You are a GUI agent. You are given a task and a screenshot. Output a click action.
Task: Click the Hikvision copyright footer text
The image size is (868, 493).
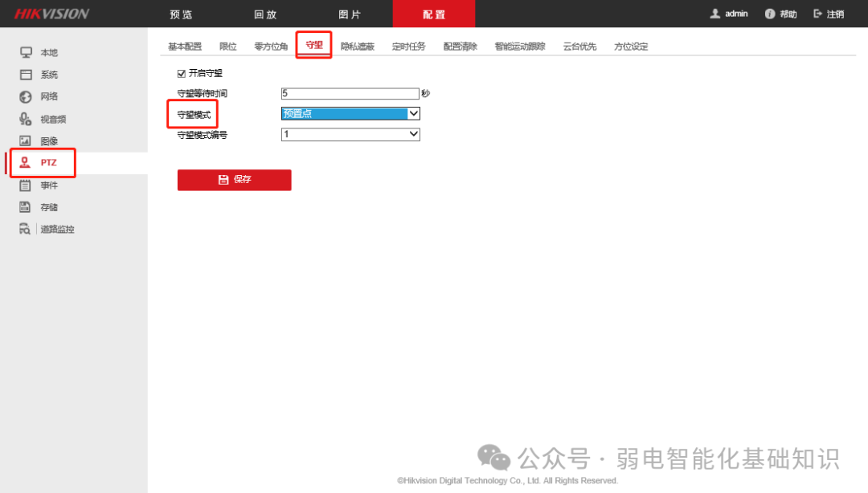tap(508, 481)
